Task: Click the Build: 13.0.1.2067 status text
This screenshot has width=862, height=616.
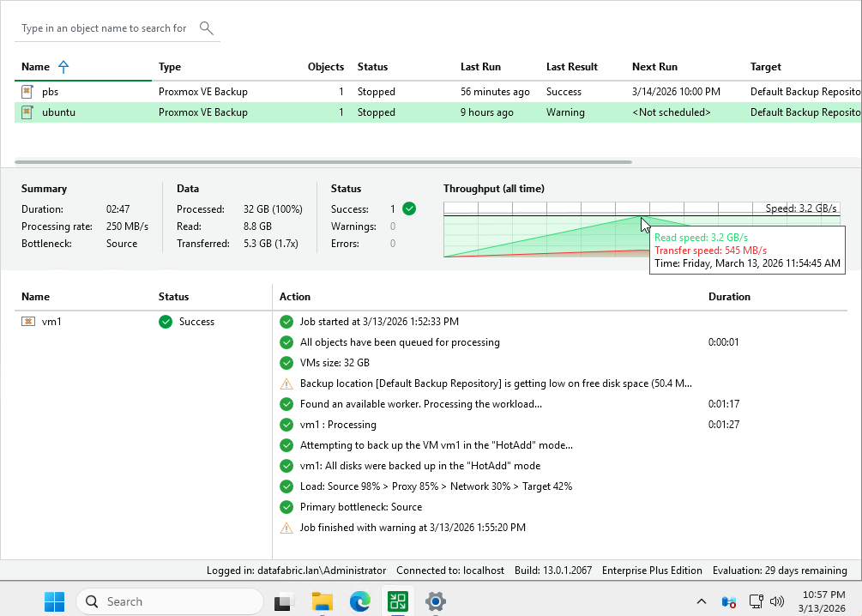Action: [x=553, y=571]
